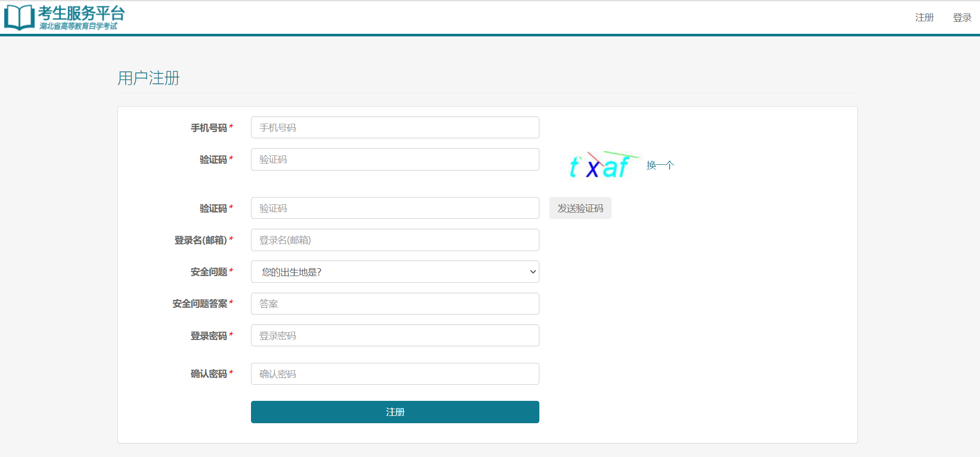Open 注册 in the top navigation
The height and width of the screenshot is (457, 980).
(x=924, y=18)
